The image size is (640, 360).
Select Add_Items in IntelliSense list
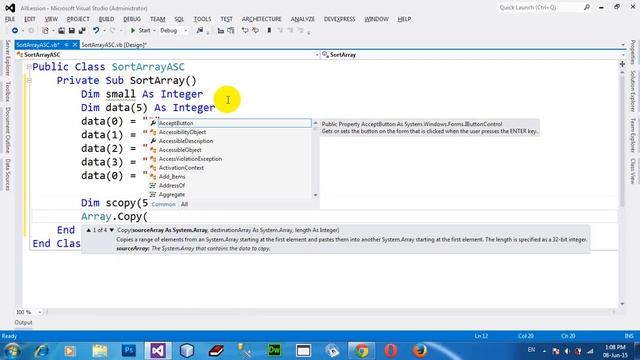tap(231, 177)
